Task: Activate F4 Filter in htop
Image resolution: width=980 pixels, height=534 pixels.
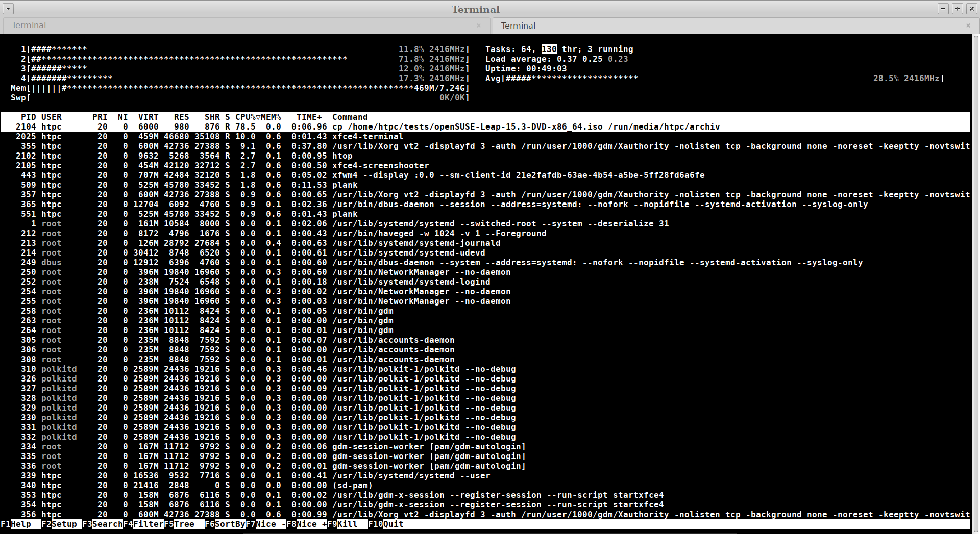Action: [x=143, y=524]
